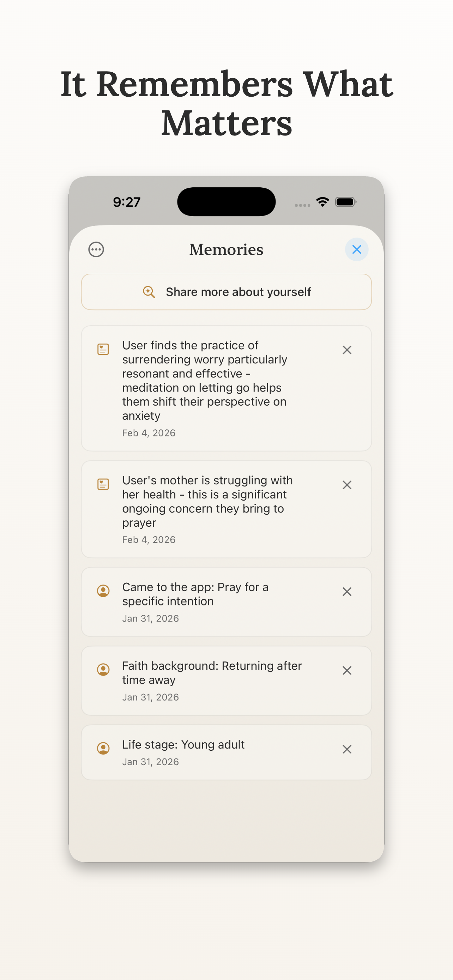Click profile icon beside Came to the app
Viewport: 453px width, 980px height.
pos(103,591)
